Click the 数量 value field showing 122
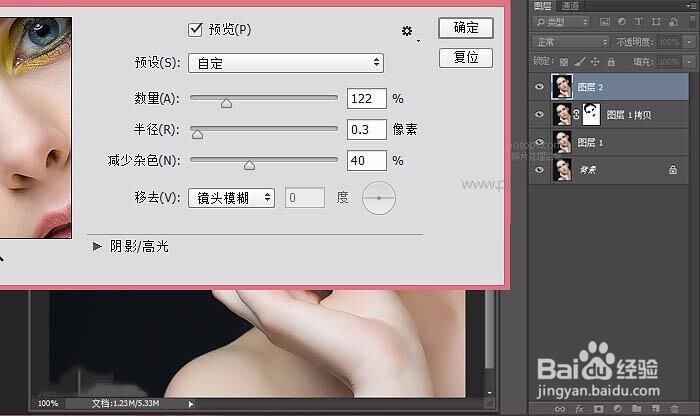The image size is (700, 416). click(x=367, y=99)
